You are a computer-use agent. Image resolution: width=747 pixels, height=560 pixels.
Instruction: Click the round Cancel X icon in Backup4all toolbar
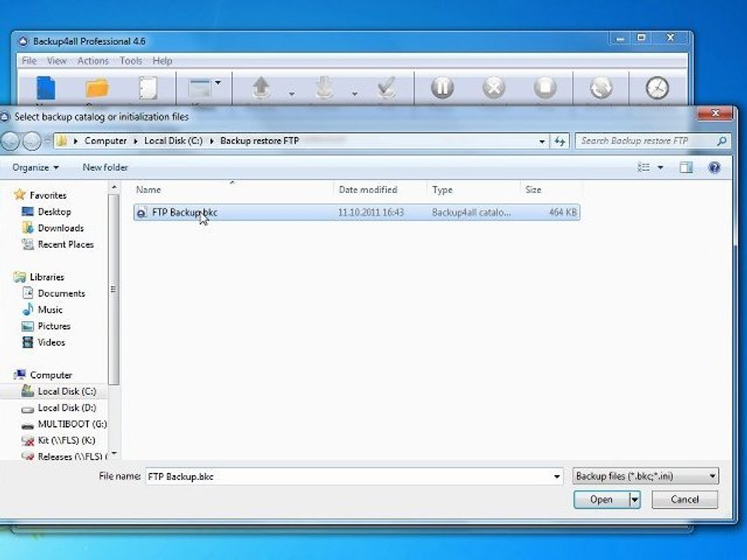coord(493,88)
